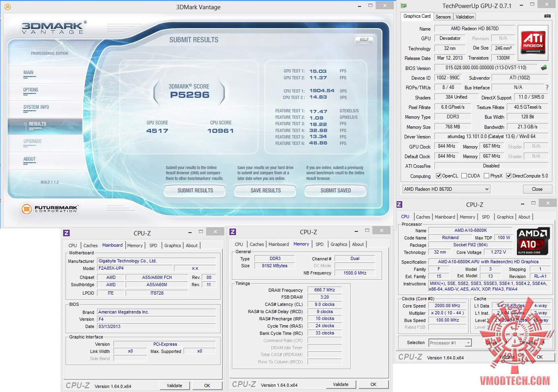Click the NB Frequency value '1500.0 MHz'
This screenshot has width=558, height=392.
[355, 273]
